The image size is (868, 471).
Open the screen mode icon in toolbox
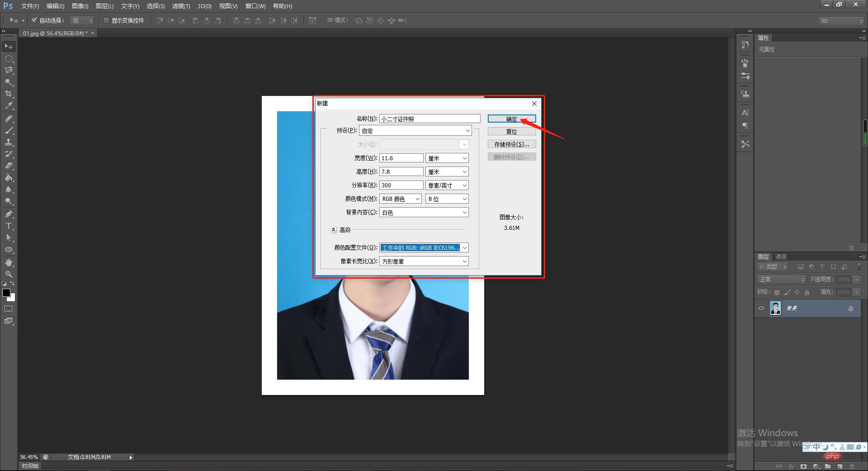(9, 321)
